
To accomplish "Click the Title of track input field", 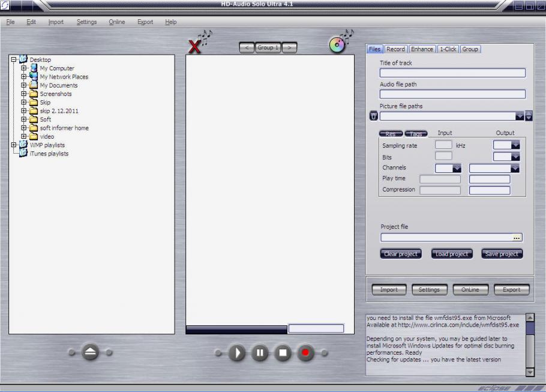I will click(452, 73).
